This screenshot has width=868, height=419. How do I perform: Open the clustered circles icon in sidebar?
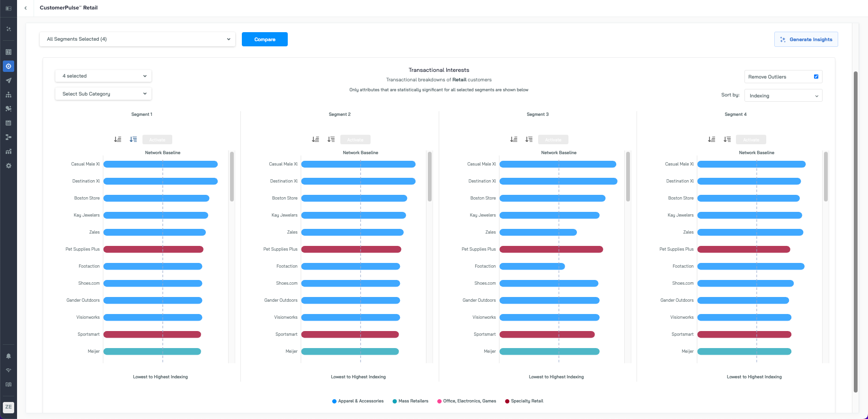click(9, 109)
